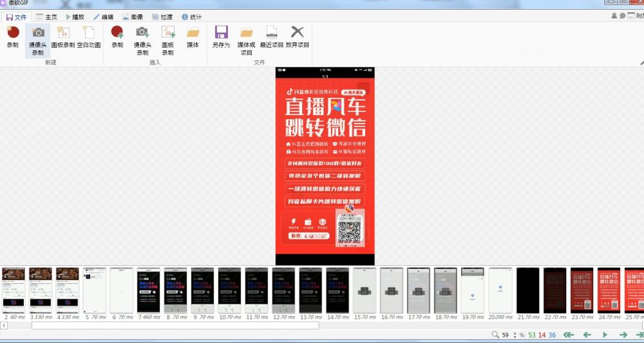Open notifications bell icon at top right
This screenshot has height=343, width=644.
point(614,15)
